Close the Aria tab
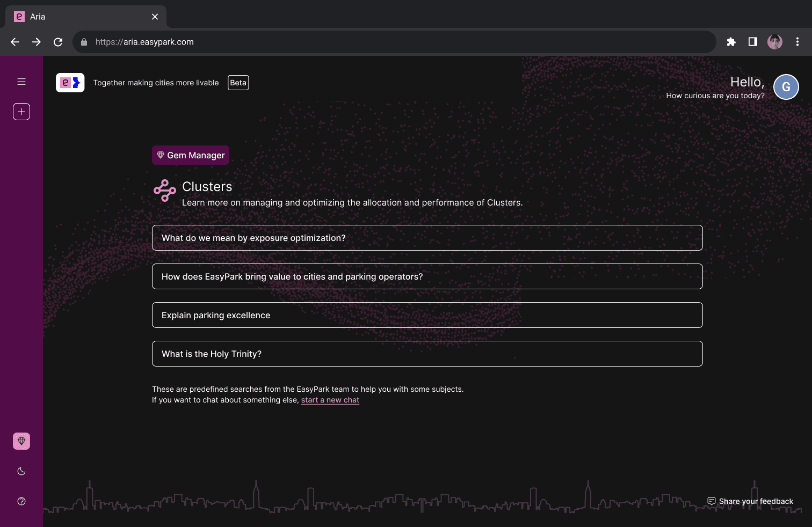This screenshot has width=812, height=527. [155, 17]
